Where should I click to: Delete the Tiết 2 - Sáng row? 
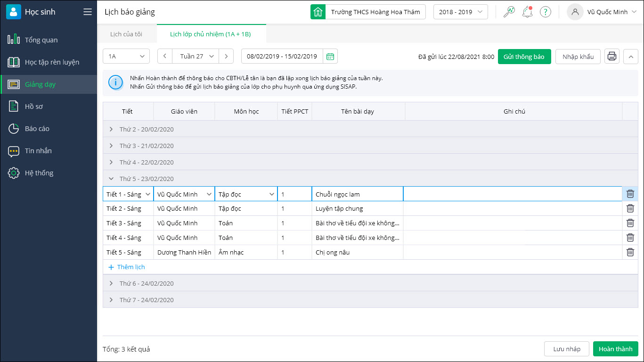[x=630, y=208]
